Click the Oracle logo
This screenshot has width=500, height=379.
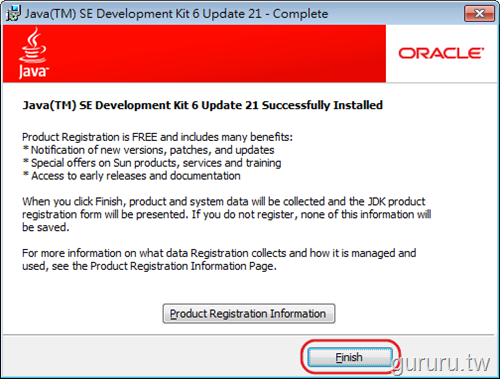(441, 53)
